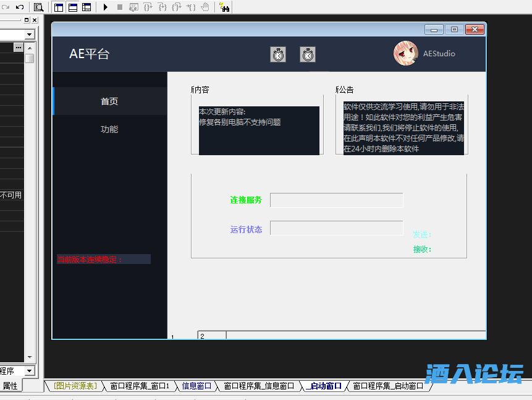The height and width of the screenshot is (400, 532).
Task: Expand the combo box at bottom of left panel
Action: coord(29,371)
